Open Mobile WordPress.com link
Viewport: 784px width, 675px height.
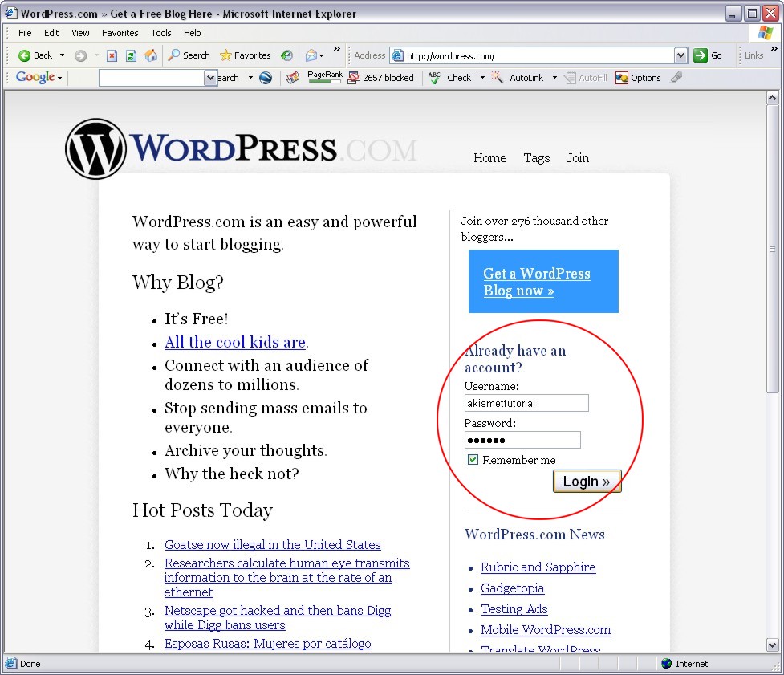(546, 630)
